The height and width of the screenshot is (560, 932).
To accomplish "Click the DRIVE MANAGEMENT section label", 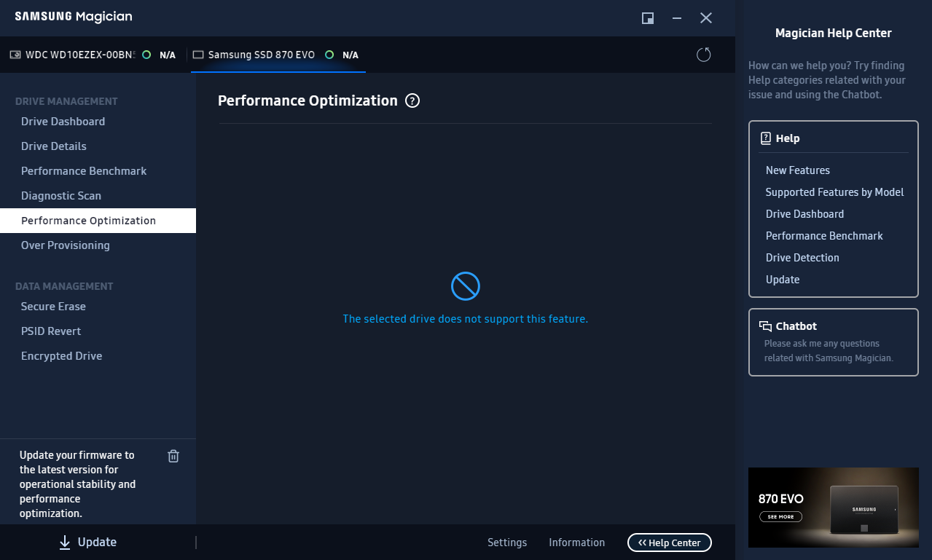I will 66,101.
